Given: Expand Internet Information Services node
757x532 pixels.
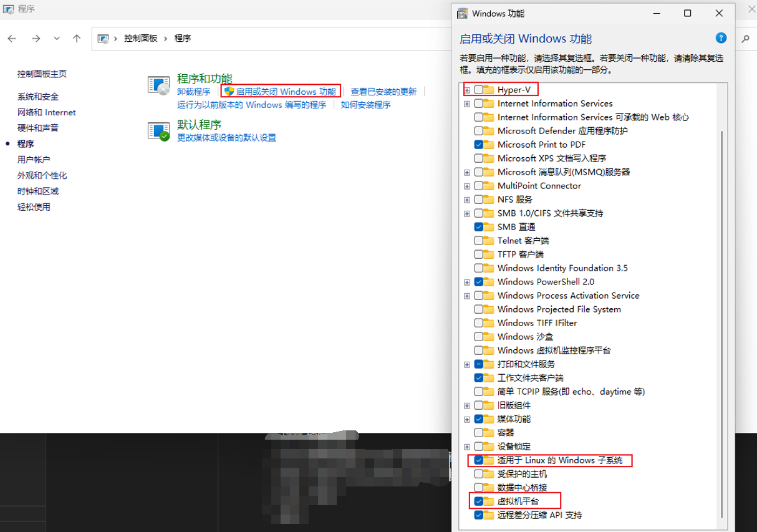Looking at the screenshot, I should [x=467, y=104].
